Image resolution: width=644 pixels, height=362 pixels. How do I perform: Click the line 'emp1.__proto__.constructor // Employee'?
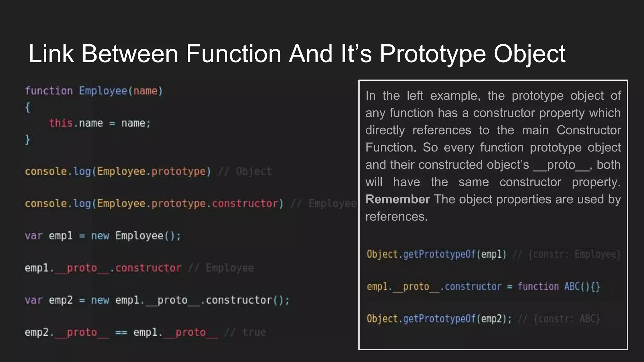click(x=139, y=268)
